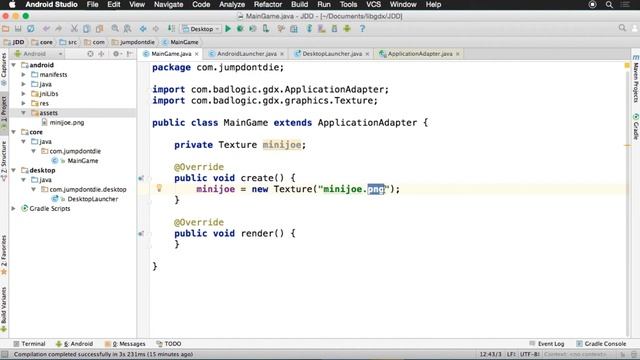Run the Desktop configuration with green play

228,29
